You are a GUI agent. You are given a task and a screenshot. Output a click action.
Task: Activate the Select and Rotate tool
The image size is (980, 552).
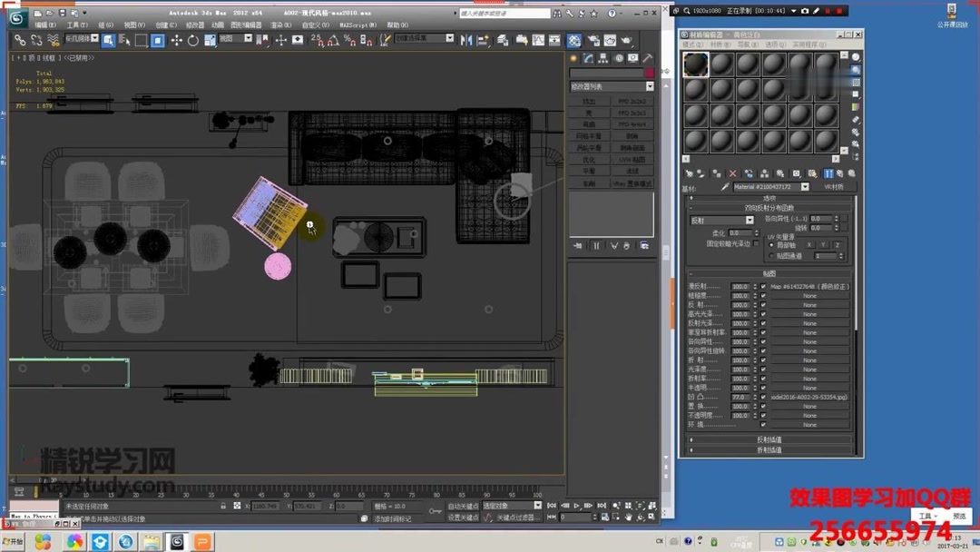(193, 41)
